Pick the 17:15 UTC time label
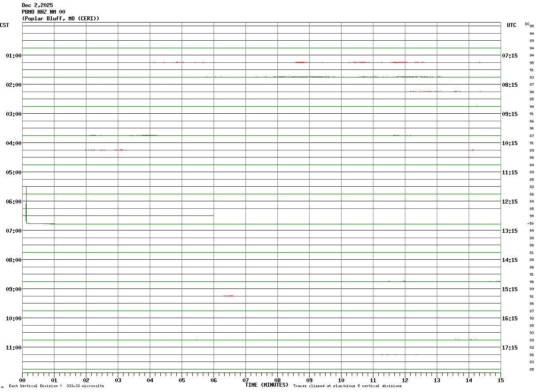The height and width of the screenshot is (392, 536). pyautogui.click(x=509, y=347)
